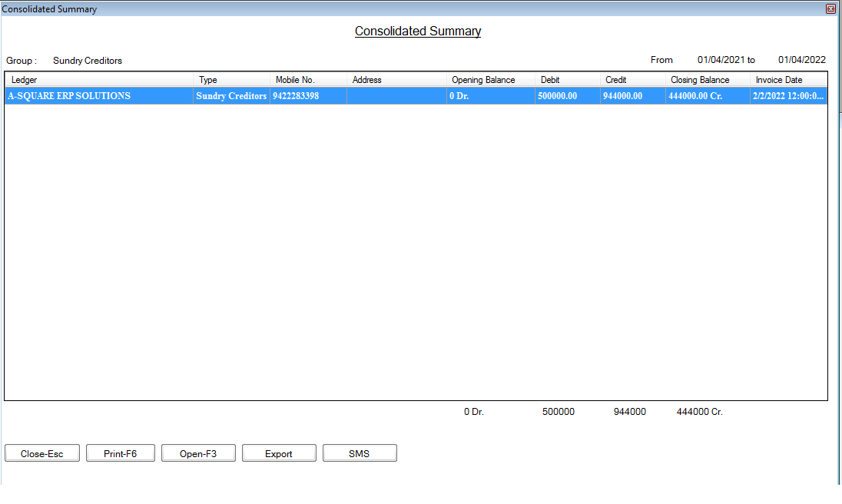The width and height of the screenshot is (842, 504).
Task: Click the Address column header
Action: point(396,80)
